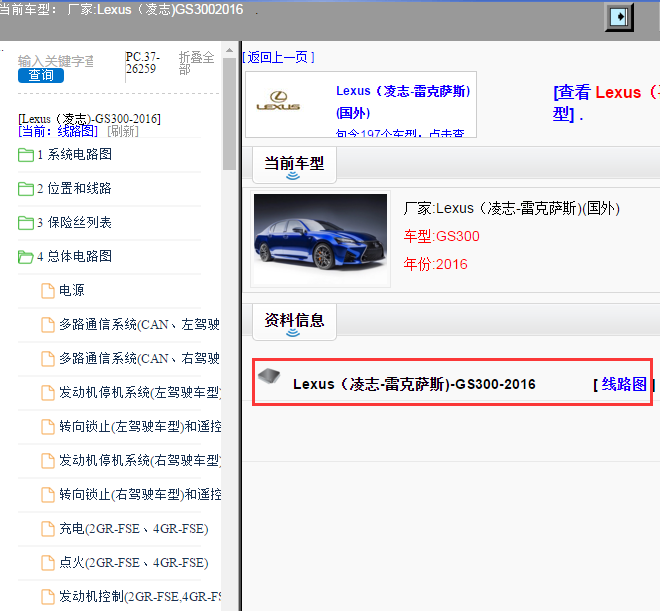Click document icon beside 发动机停机系统(右驾驶车型)
Viewport: 660px width, 611px height.
tap(48, 461)
